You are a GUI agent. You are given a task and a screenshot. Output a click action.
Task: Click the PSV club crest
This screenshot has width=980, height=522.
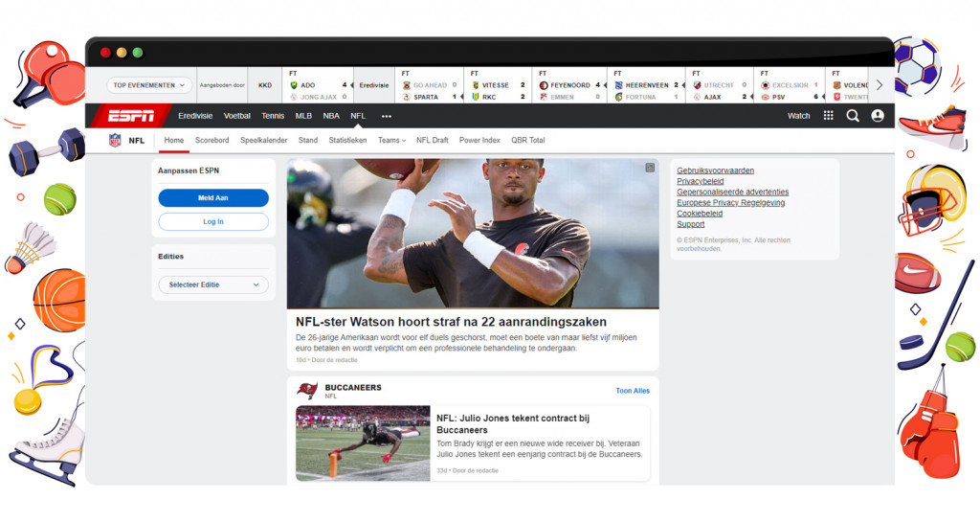[x=765, y=97]
